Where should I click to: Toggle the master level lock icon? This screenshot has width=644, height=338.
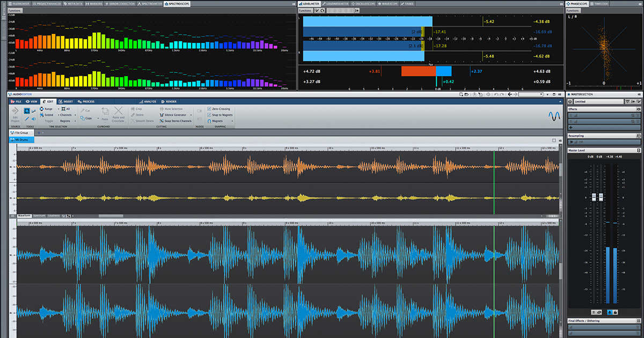pos(615,312)
